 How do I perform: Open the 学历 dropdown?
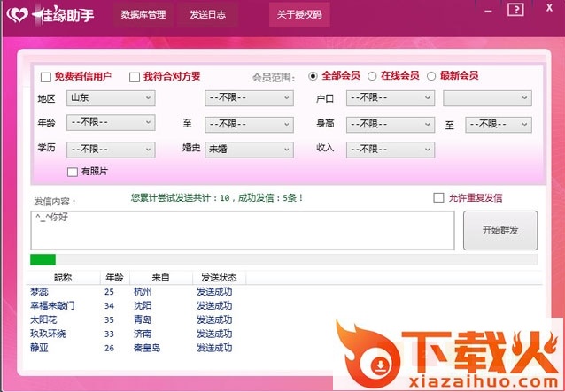point(111,150)
